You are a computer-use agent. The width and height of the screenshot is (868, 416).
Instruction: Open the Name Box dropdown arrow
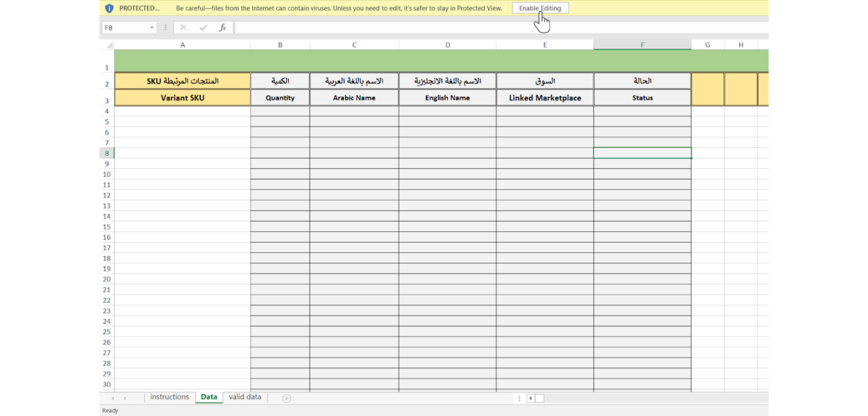(x=152, y=28)
